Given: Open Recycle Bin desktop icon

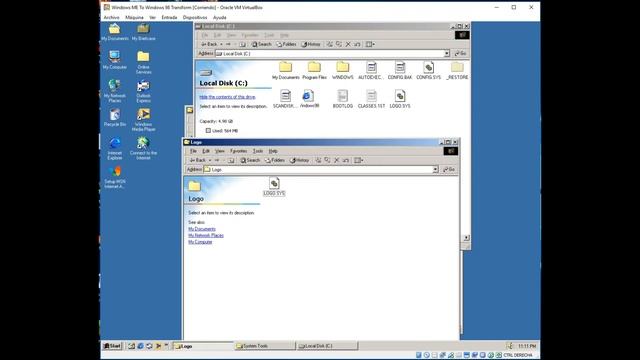Looking at the screenshot, I should point(115,118).
